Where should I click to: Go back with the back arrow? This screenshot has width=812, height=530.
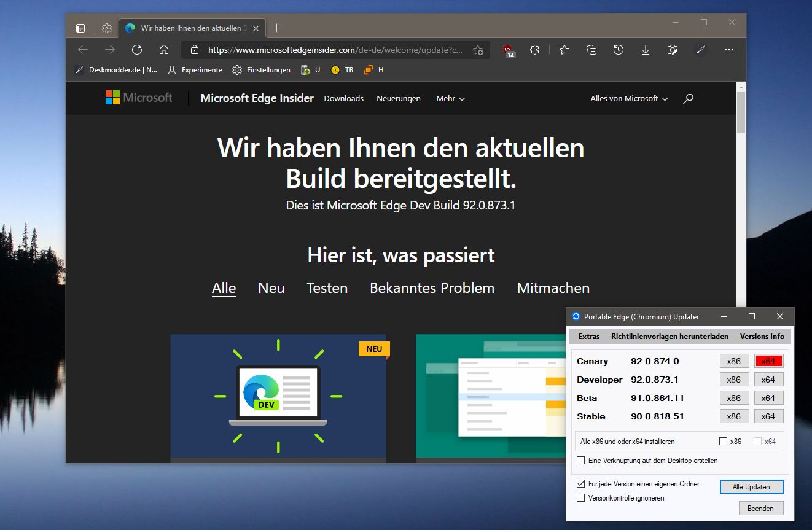[83, 50]
